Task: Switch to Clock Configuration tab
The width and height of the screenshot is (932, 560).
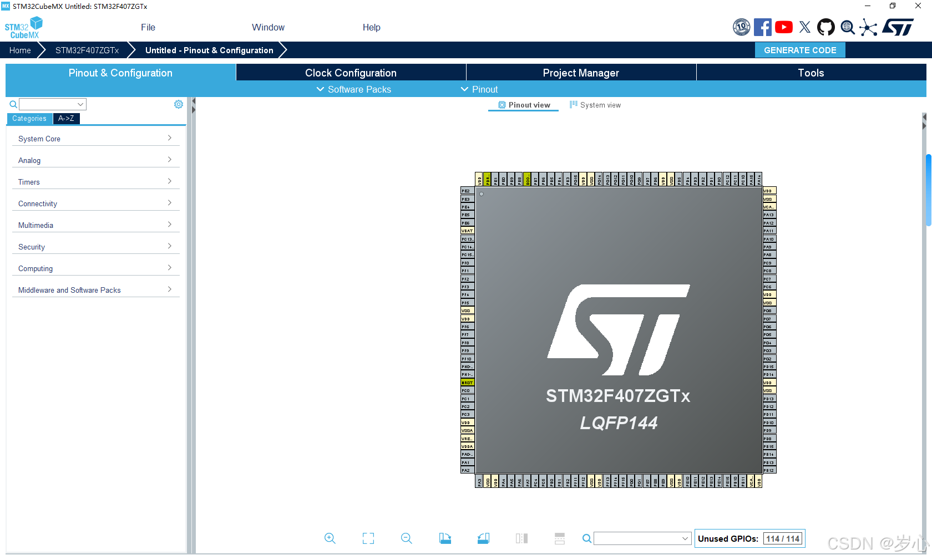Action: [351, 73]
